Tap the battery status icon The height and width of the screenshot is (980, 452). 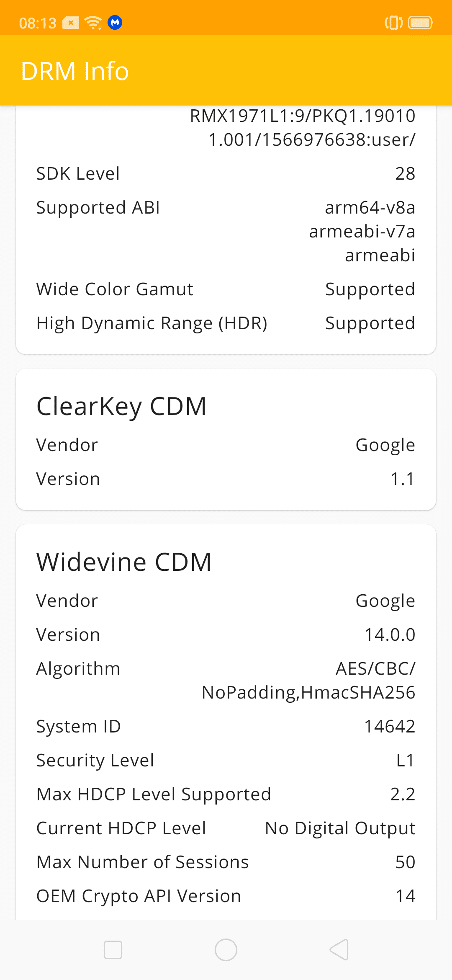point(420,23)
